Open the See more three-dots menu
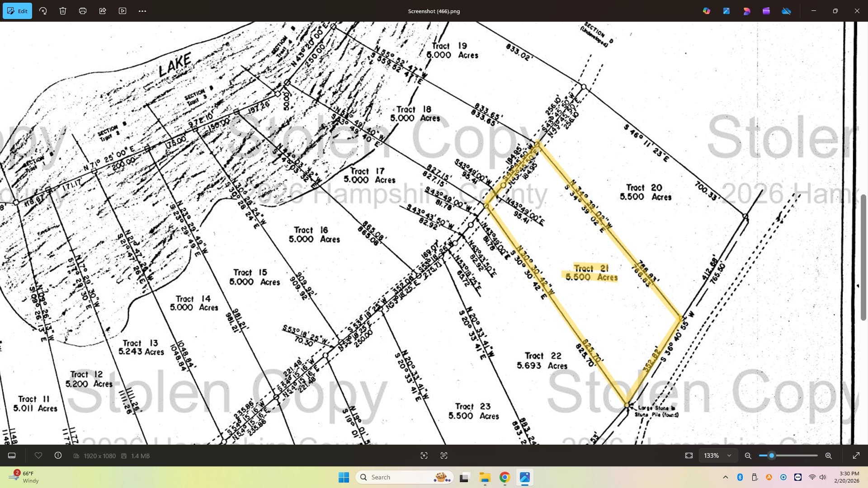 click(x=142, y=11)
